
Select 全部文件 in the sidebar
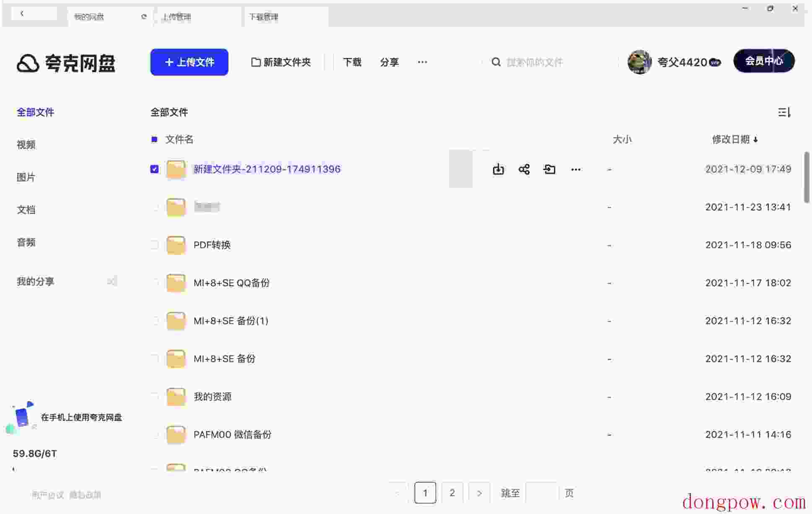(x=35, y=112)
